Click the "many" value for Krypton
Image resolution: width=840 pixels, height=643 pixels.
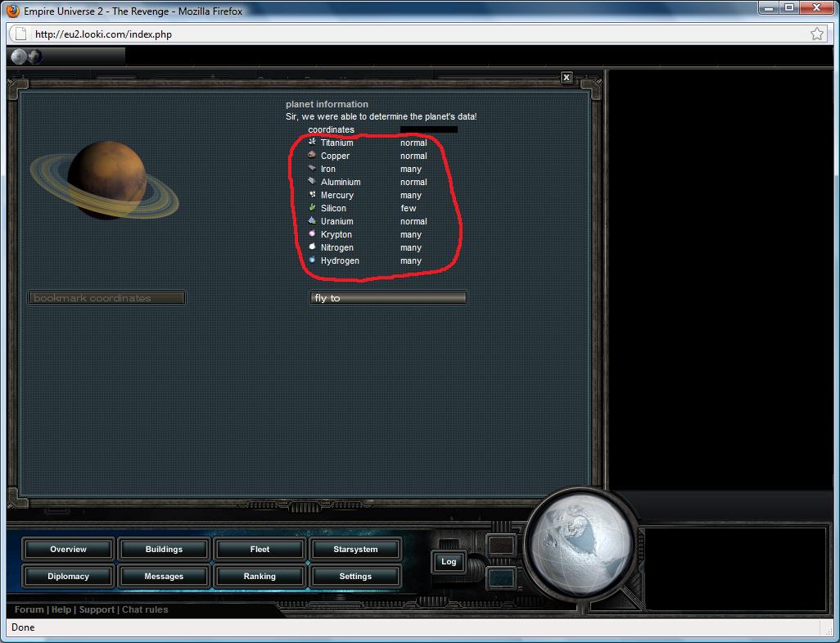411,235
